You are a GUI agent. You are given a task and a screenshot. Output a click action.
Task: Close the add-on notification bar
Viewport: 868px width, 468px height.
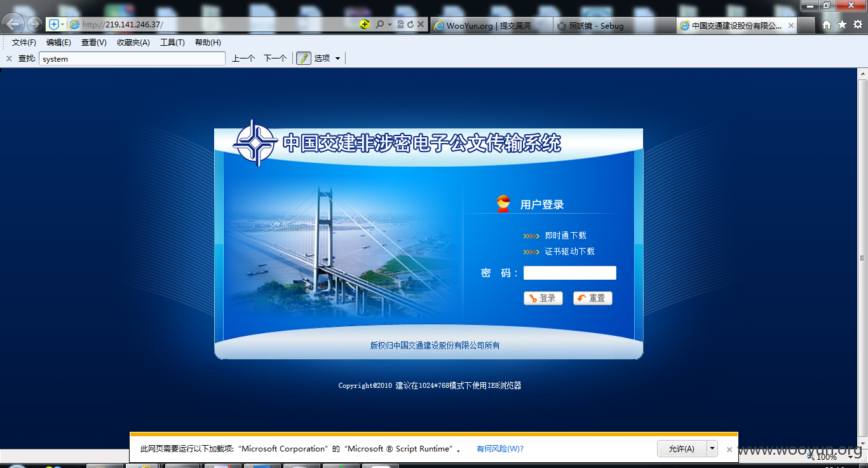(729, 450)
